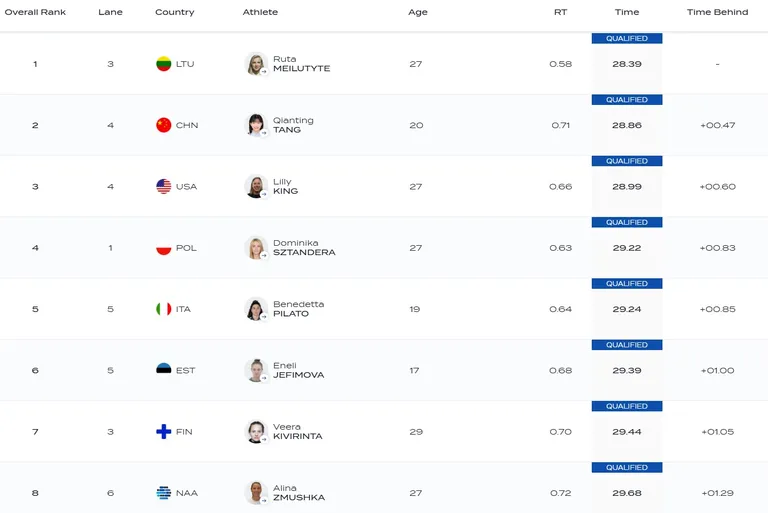Screen dimensions: 768x513
Task: Click the Italy flag icon
Action: point(164,309)
